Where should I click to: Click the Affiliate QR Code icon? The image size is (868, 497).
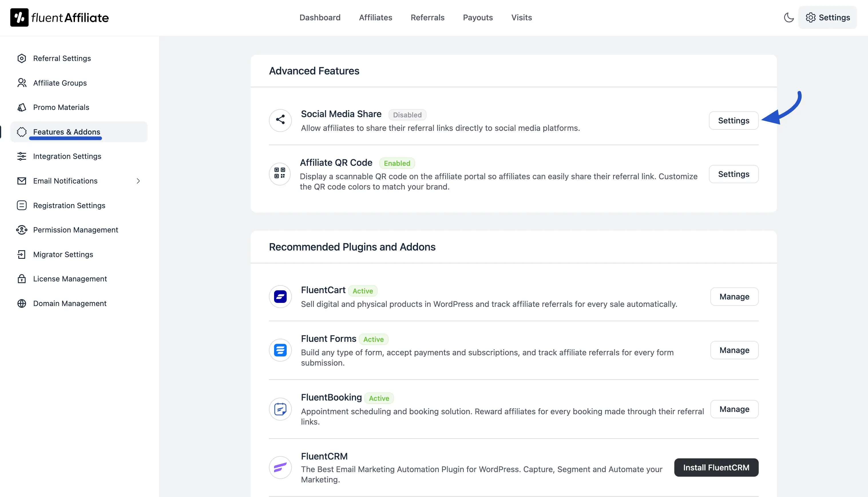pyautogui.click(x=280, y=174)
